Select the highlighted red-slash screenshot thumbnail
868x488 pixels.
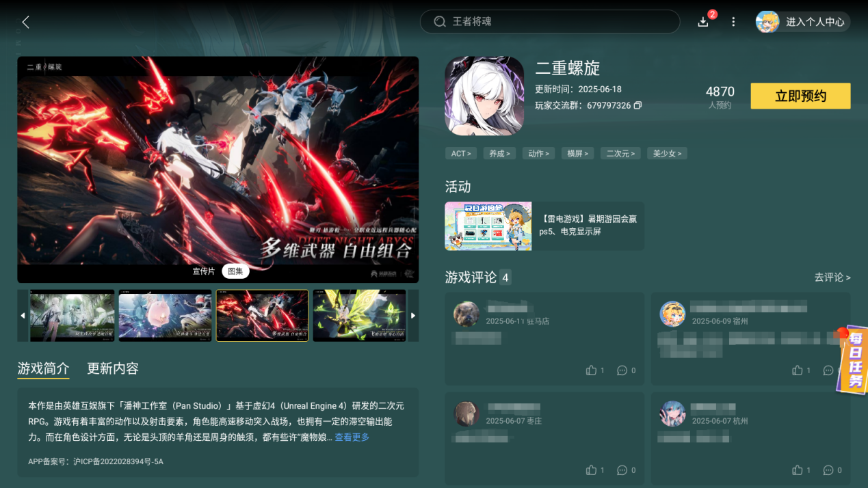[262, 316]
